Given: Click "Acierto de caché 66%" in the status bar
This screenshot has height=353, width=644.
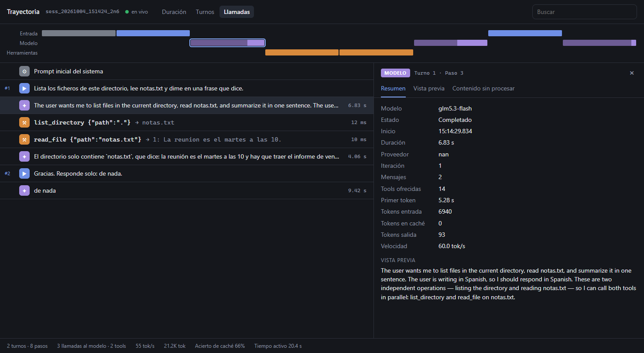Looking at the screenshot, I should pos(220,346).
